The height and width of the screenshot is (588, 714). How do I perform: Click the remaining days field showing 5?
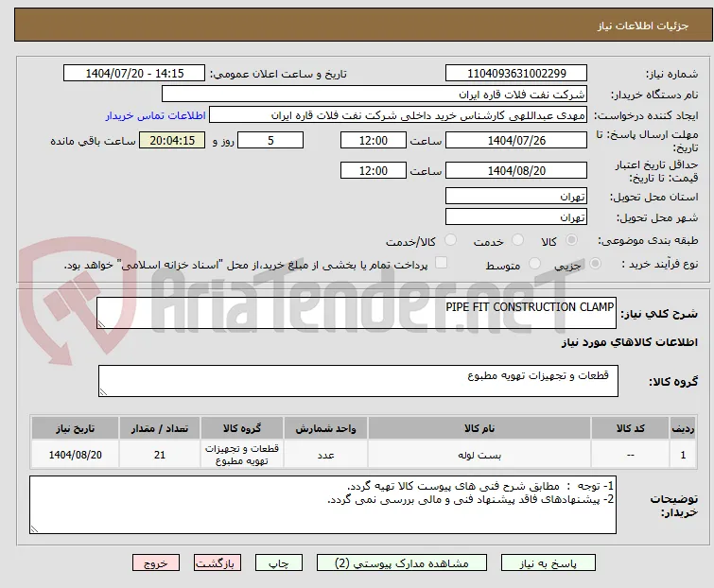[x=270, y=140]
